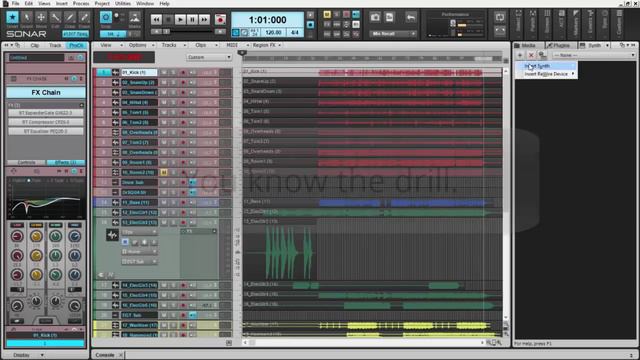Screen dimensions: 640x360
Task: Select the Move tool crosshair icon
Action: pos(41,18)
